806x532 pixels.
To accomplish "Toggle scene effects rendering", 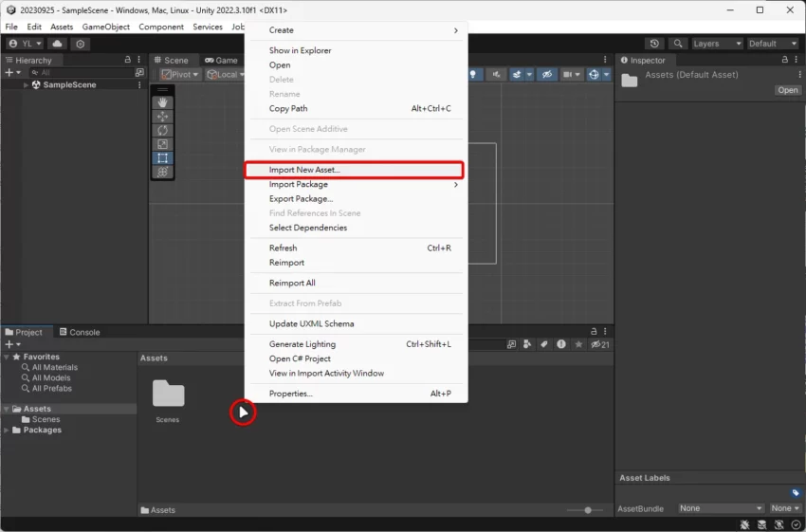I will pos(517,75).
